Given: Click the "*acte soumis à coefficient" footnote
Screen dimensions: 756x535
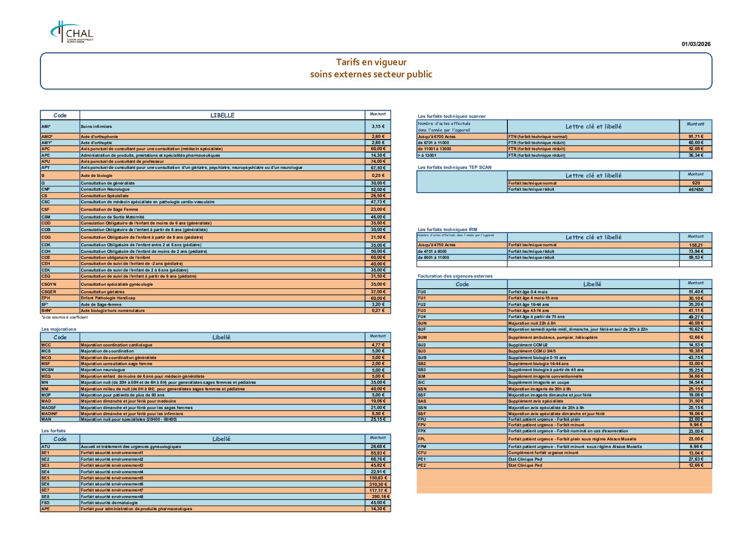Looking at the screenshot, I should point(65,318).
